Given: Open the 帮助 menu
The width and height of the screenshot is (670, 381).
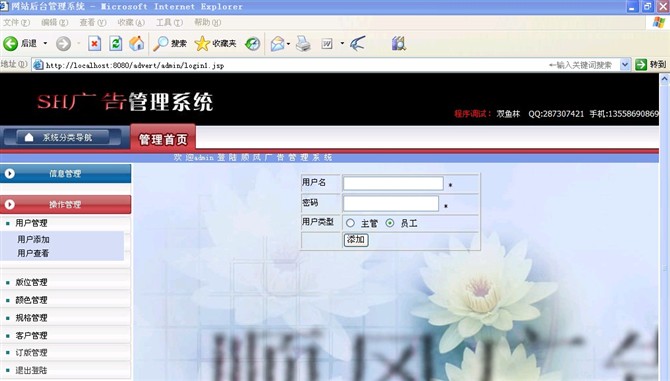Looking at the screenshot, I should tap(207, 22).
